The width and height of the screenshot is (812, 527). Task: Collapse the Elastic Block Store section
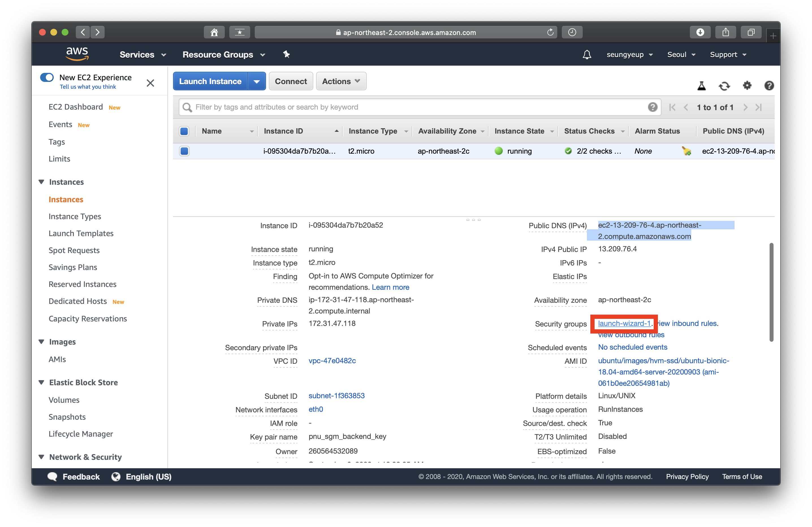42,382
